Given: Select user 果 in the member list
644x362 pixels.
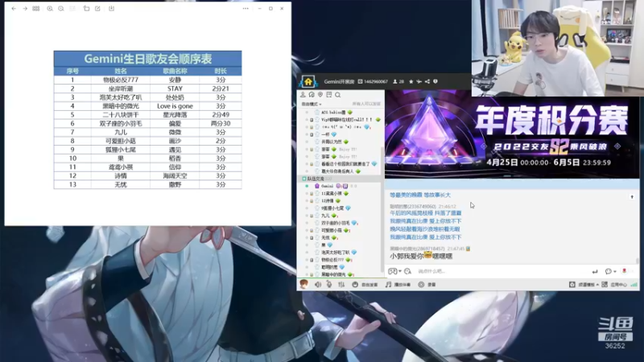Looking at the screenshot, I should 324,245.
